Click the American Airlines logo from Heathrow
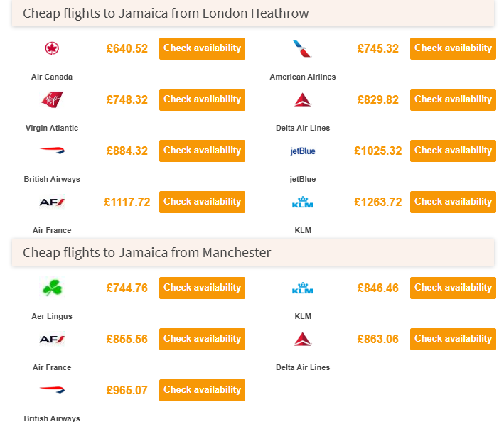504x422 pixels. pos(302,48)
